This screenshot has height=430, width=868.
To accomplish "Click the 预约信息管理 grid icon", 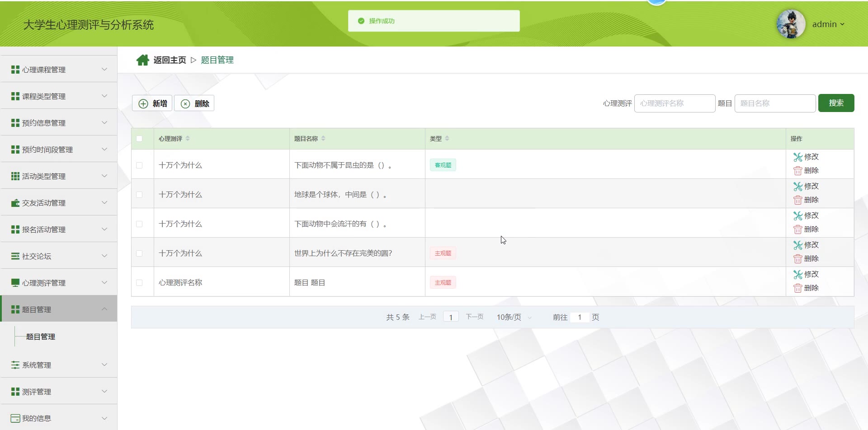I will (x=15, y=123).
